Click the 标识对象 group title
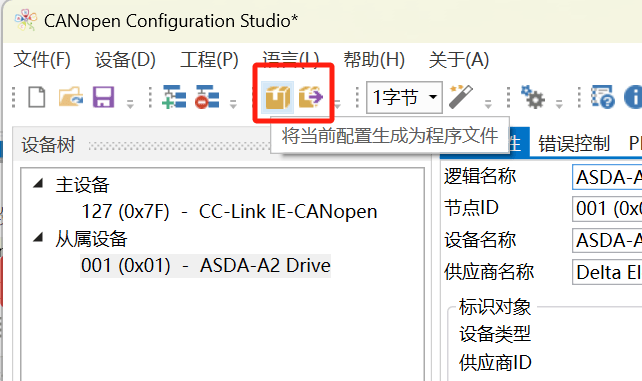This screenshot has height=381, width=642. pos(495,307)
